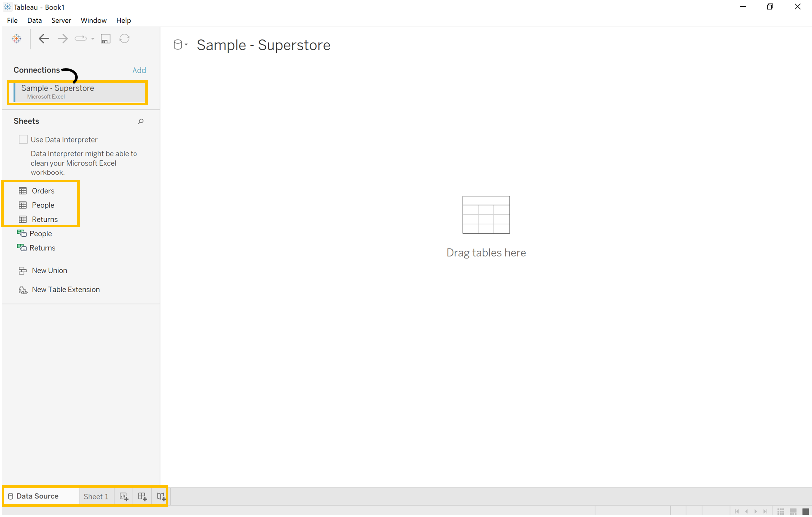Select the Orders sheet
This screenshot has width=812, height=517.
coord(42,190)
